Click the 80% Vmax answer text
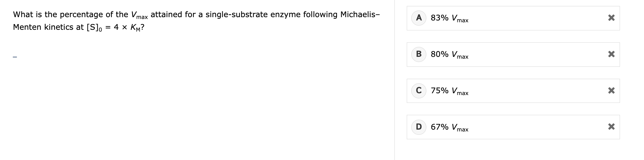The height and width of the screenshot is (160, 644). click(x=449, y=55)
